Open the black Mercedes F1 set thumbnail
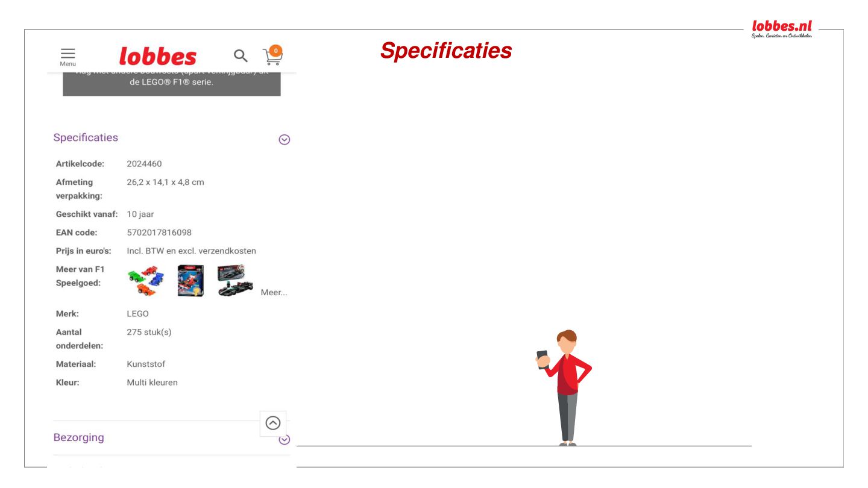 point(236,280)
